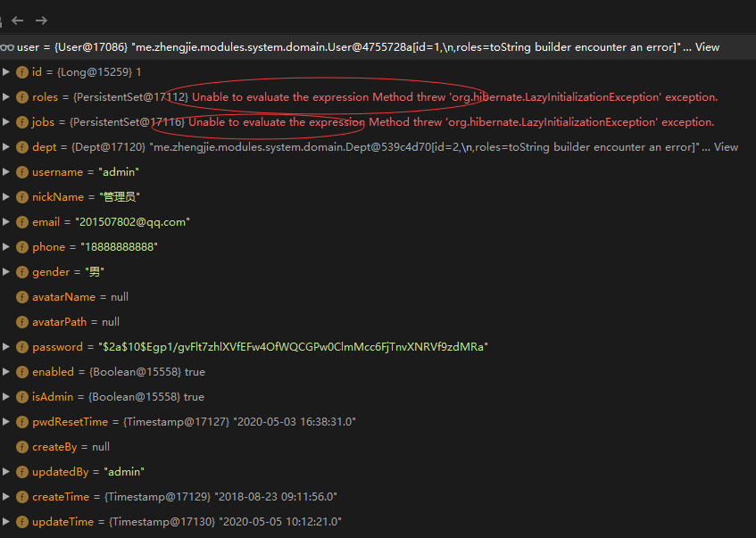756x538 pixels.
Task: Click the field icon beside nickName
Action: (22, 197)
